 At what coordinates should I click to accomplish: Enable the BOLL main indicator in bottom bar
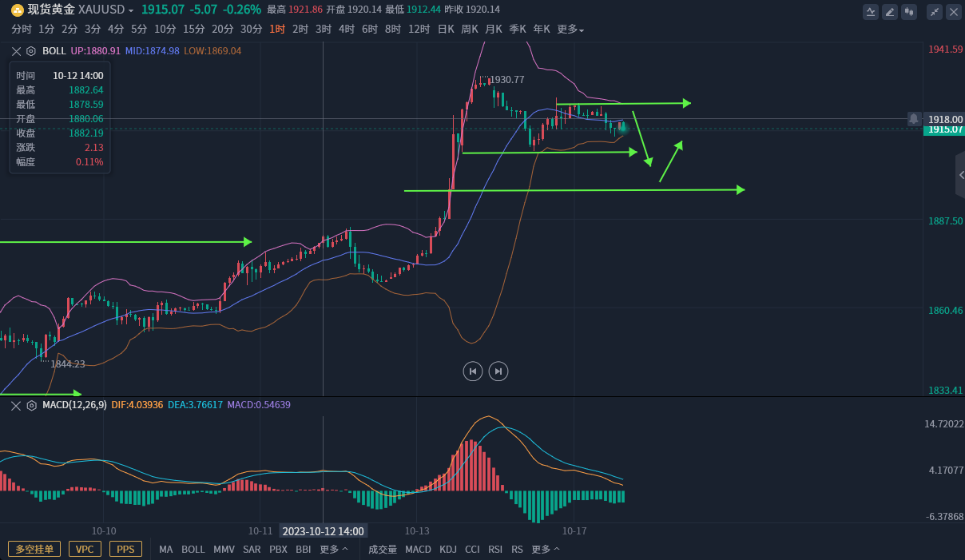[193, 550]
